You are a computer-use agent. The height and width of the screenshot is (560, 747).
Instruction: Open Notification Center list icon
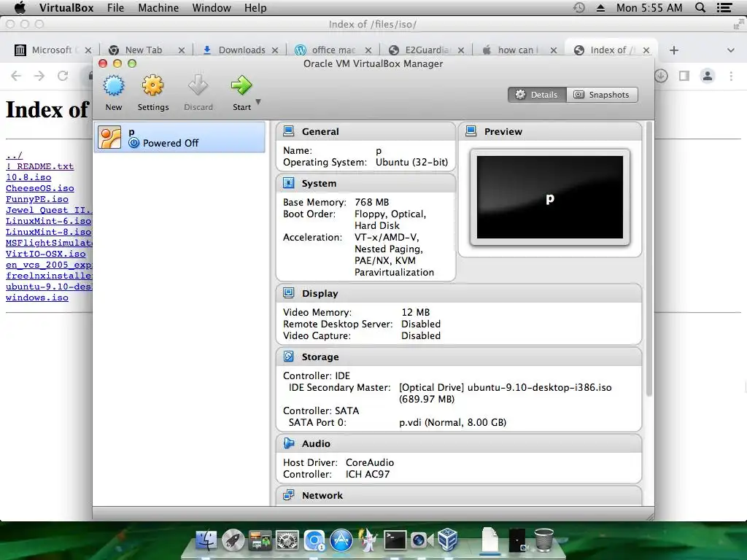point(724,7)
